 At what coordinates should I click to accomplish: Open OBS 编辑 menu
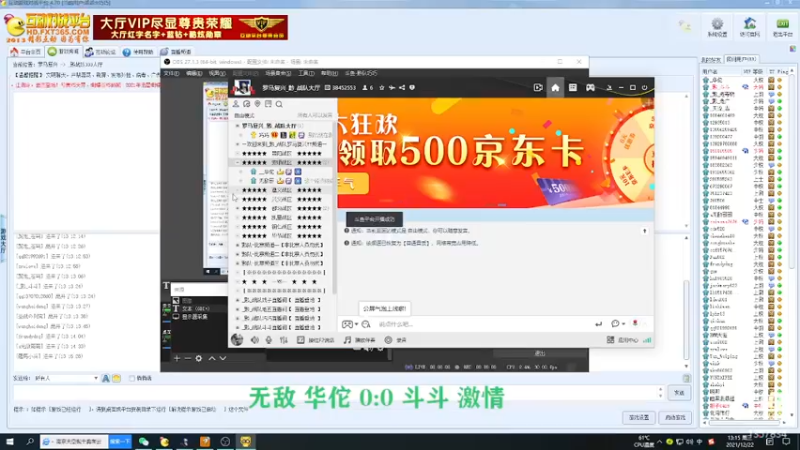(x=194, y=73)
